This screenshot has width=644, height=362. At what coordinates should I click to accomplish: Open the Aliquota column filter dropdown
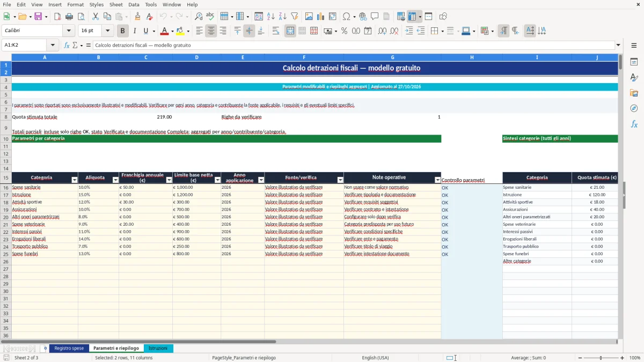[115, 180]
